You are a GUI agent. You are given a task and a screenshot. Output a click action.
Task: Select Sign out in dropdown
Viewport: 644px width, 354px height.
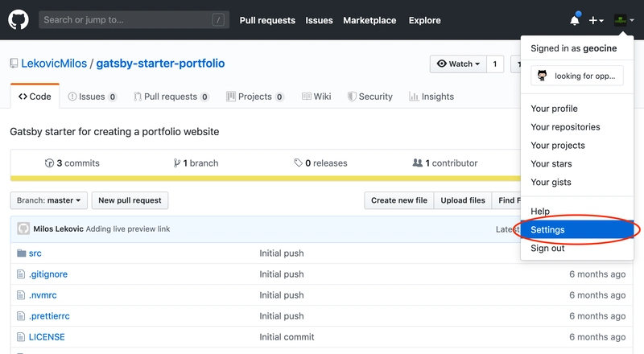[547, 248]
